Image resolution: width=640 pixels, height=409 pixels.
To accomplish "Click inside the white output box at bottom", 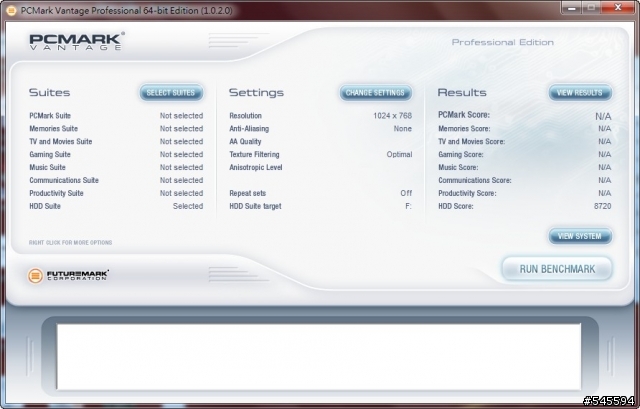I will [319, 357].
